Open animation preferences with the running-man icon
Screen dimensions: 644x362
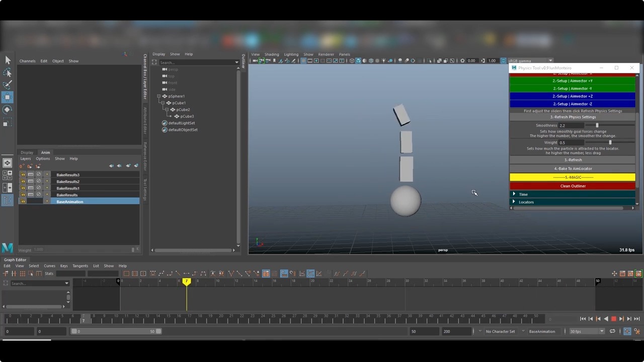(637, 331)
